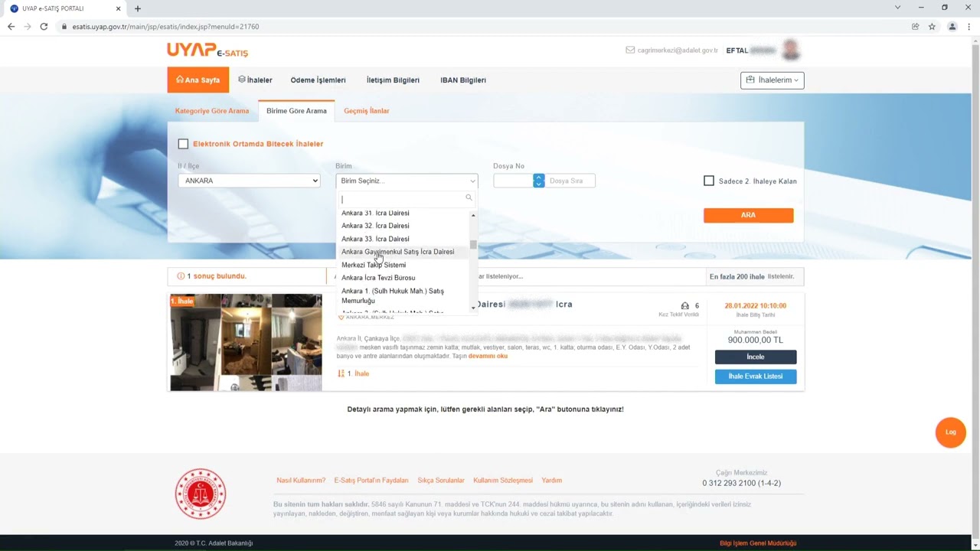The width and height of the screenshot is (980, 551).
Task: Open the İl / İlçe ANKARA dropdown
Action: click(249, 181)
